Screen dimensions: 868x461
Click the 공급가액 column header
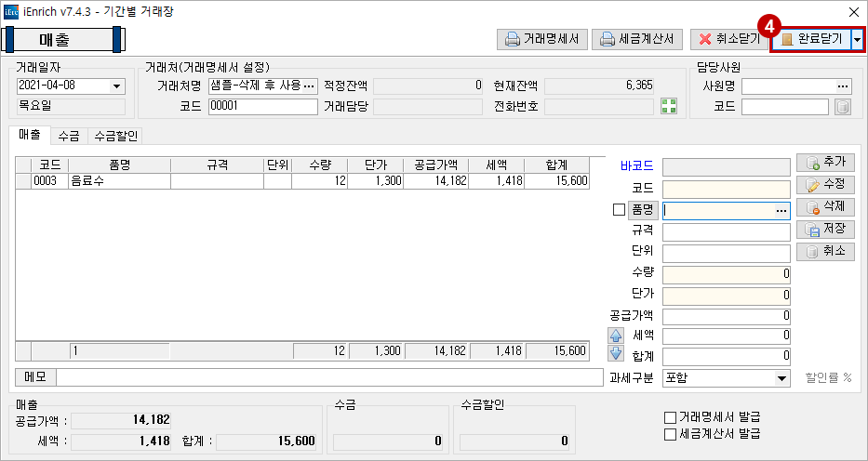[x=436, y=165]
